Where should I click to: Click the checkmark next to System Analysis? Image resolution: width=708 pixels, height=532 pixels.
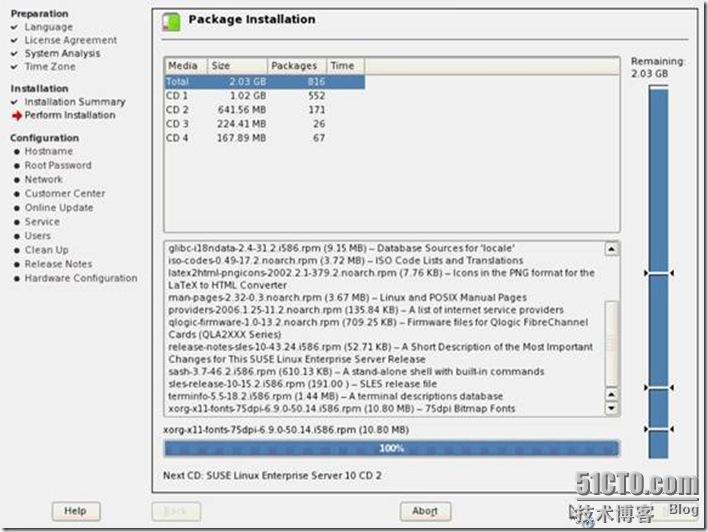[14, 53]
